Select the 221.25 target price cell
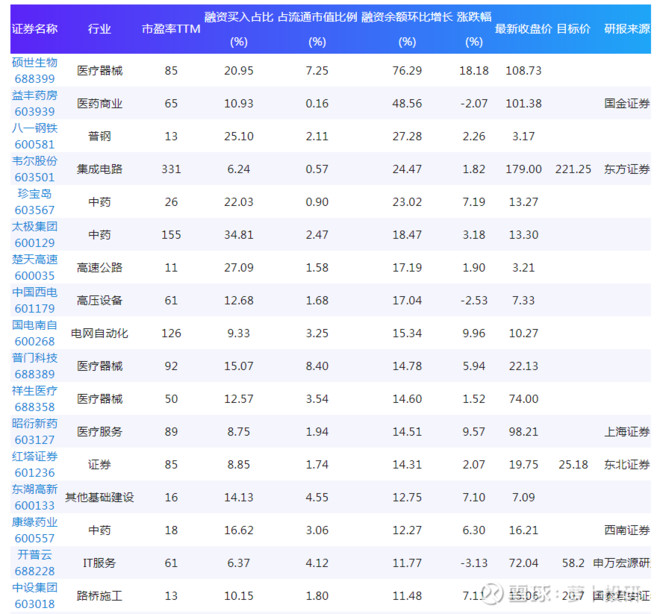The height and width of the screenshot is (614, 660). click(x=573, y=169)
